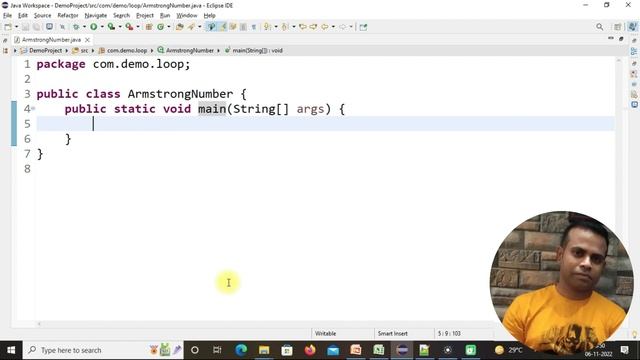Open the Run menu
The height and width of the screenshot is (360, 640).
click(x=165, y=16)
